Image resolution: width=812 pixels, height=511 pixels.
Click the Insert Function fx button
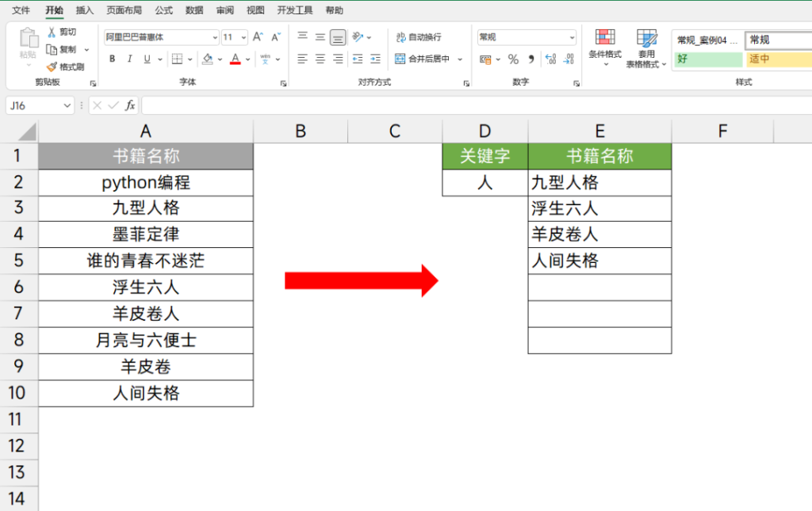point(130,105)
